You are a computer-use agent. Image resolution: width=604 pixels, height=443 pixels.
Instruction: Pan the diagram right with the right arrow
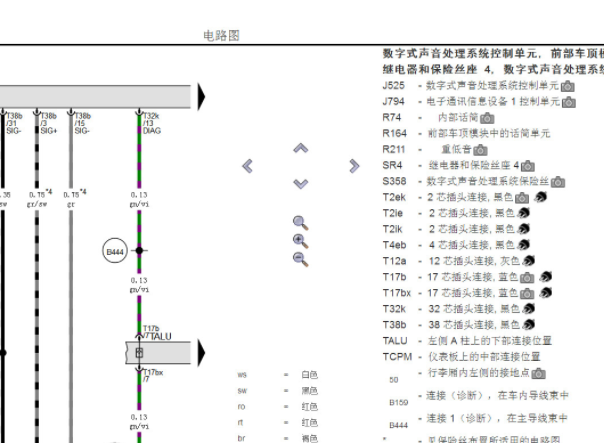(x=354, y=166)
